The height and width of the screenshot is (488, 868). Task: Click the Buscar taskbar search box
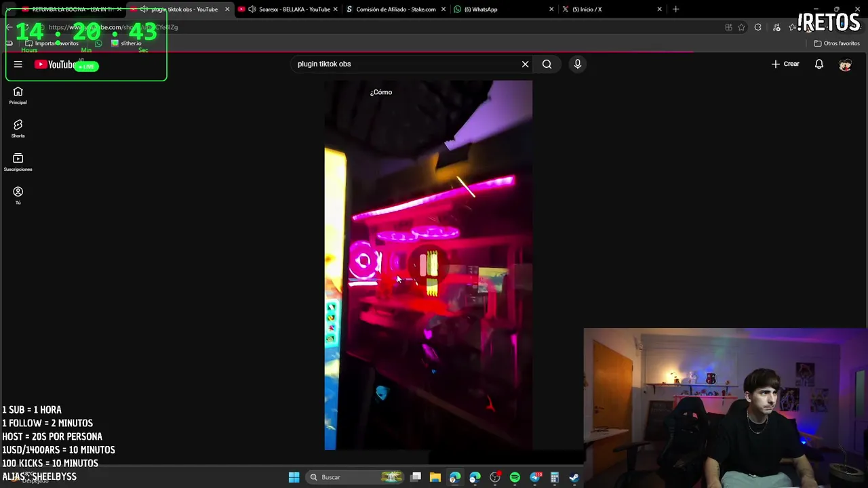356,477
